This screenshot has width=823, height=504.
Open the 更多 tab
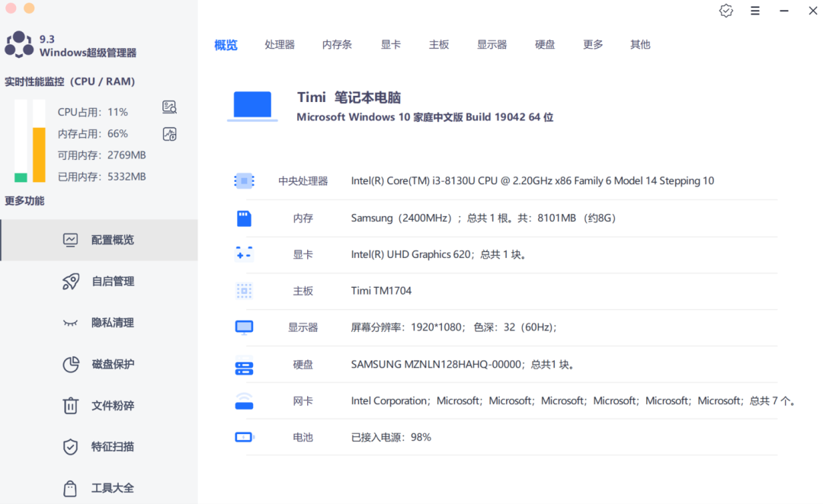pyautogui.click(x=593, y=45)
